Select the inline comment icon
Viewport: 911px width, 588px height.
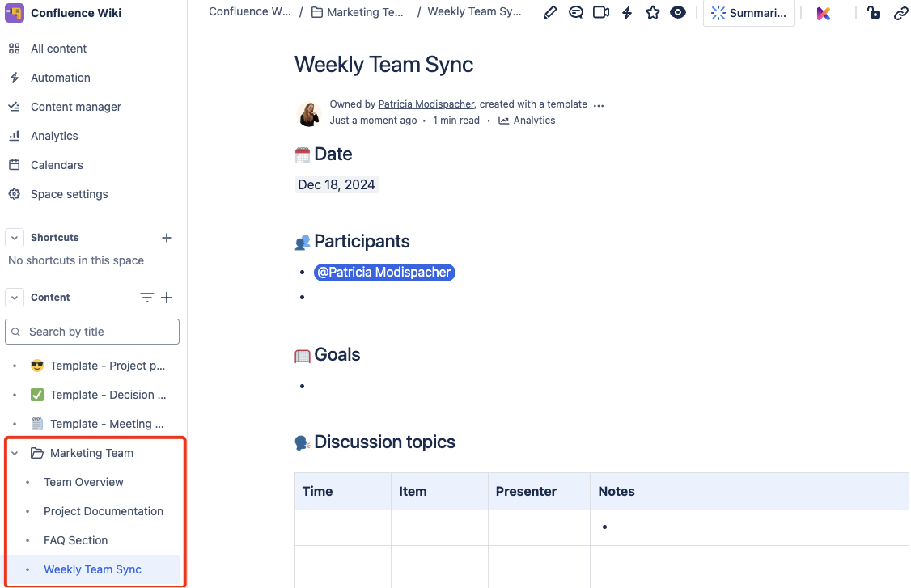coord(575,12)
